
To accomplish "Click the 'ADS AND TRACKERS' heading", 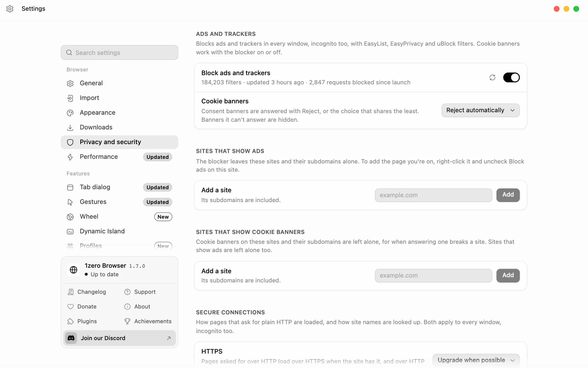I will tap(226, 34).
